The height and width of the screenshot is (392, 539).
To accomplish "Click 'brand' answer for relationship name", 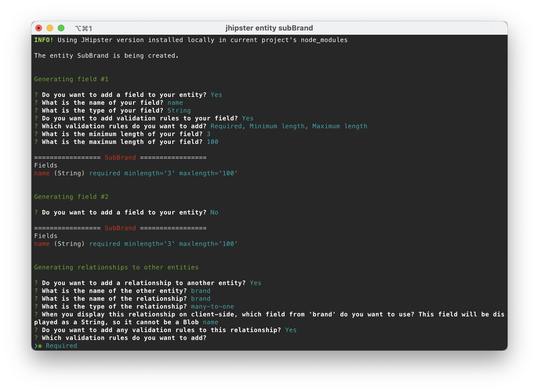I will (x=201, y=299).
